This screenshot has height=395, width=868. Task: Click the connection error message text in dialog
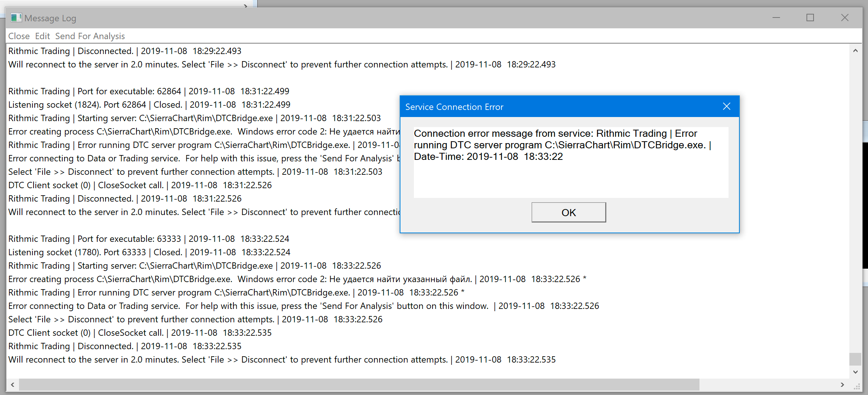563,145
